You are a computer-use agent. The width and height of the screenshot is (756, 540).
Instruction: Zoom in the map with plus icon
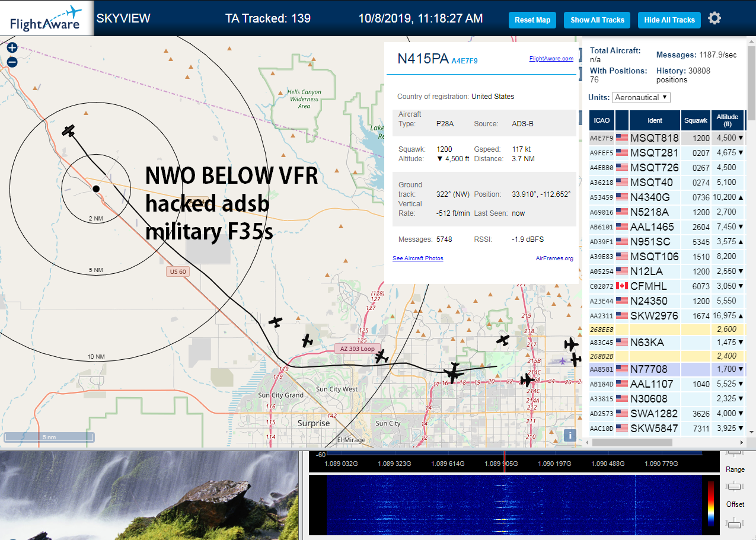click(12, 48)
